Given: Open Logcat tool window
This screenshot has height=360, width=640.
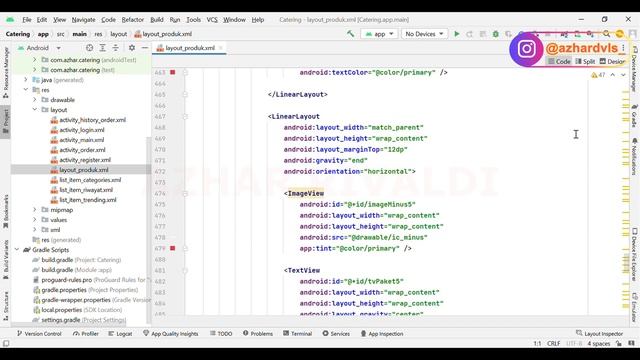Looking at the screenshot, I should tap(120, 333).
